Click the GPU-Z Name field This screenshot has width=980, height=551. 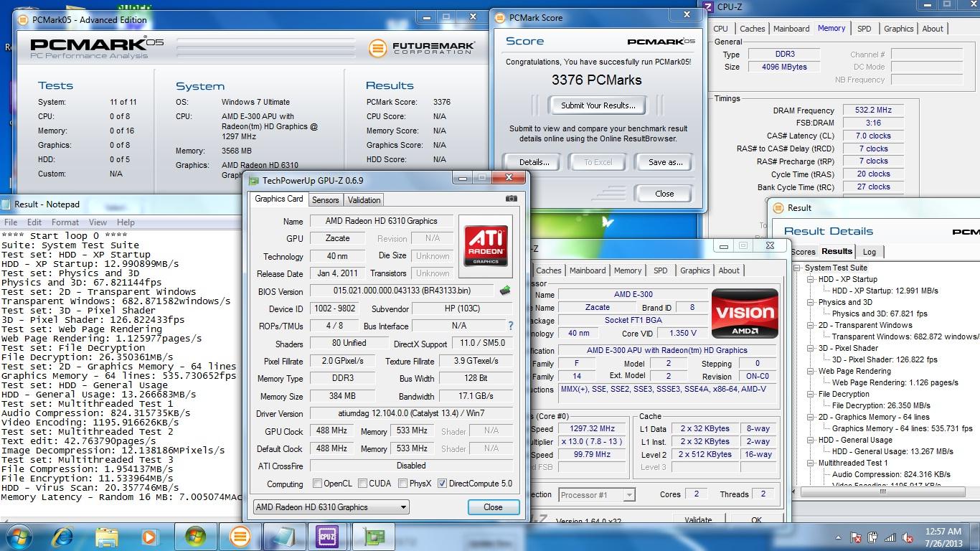click(x=382, y=221)
